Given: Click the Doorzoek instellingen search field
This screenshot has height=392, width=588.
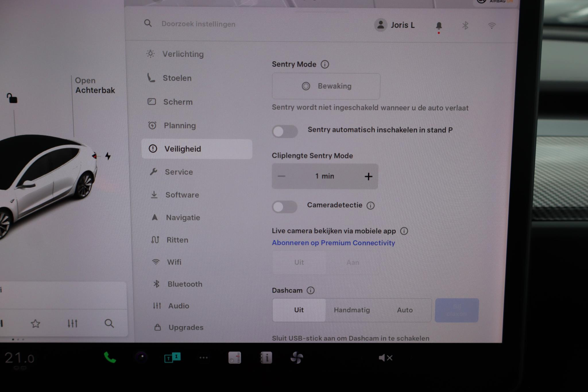Looking at the screenshot, I should (x=198, y=24).
